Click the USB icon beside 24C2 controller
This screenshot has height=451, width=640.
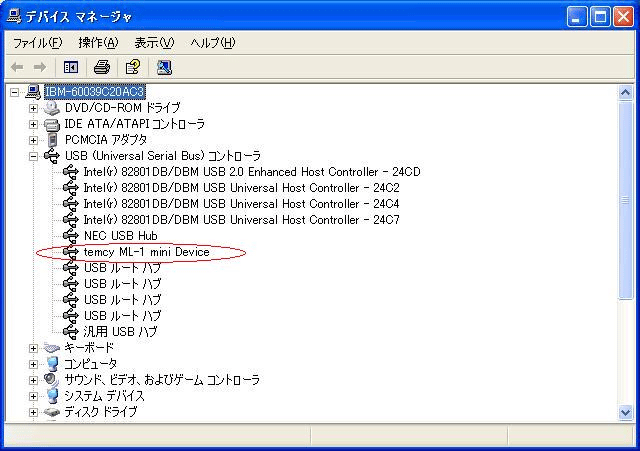tap(71, 188)
